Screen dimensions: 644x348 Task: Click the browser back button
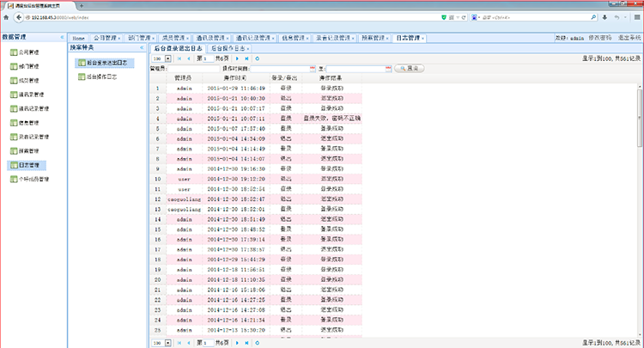(19, 17)
